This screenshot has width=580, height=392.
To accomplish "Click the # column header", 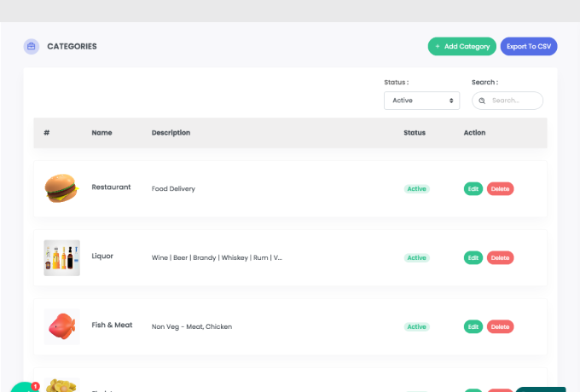I will [47, 133].
